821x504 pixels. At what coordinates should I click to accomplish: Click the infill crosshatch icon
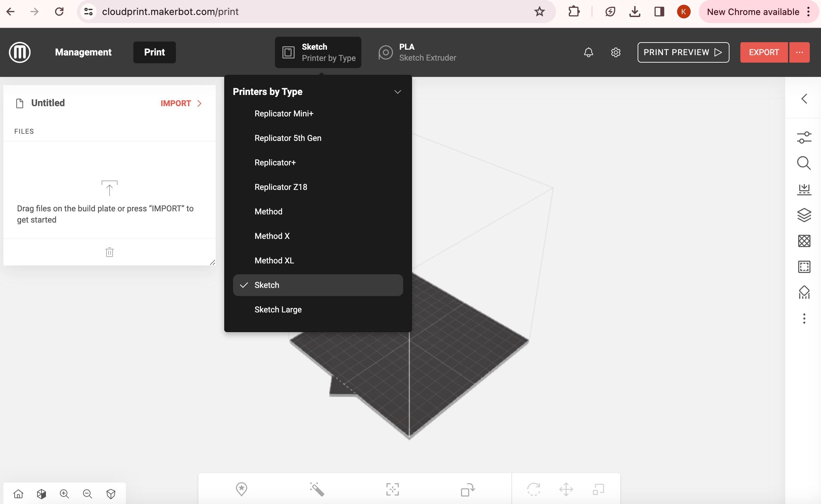[x=804, y=241]
